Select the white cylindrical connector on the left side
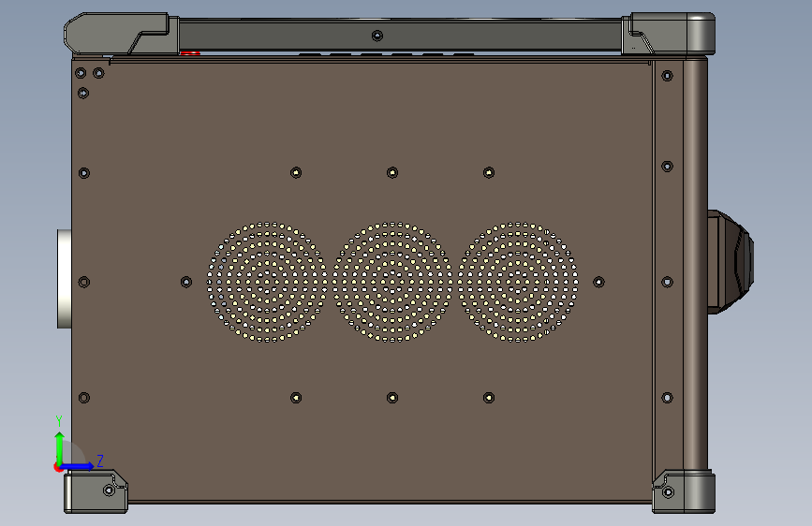Image resolution: width=812 pixels, height=526 pixels. (65, 279)
